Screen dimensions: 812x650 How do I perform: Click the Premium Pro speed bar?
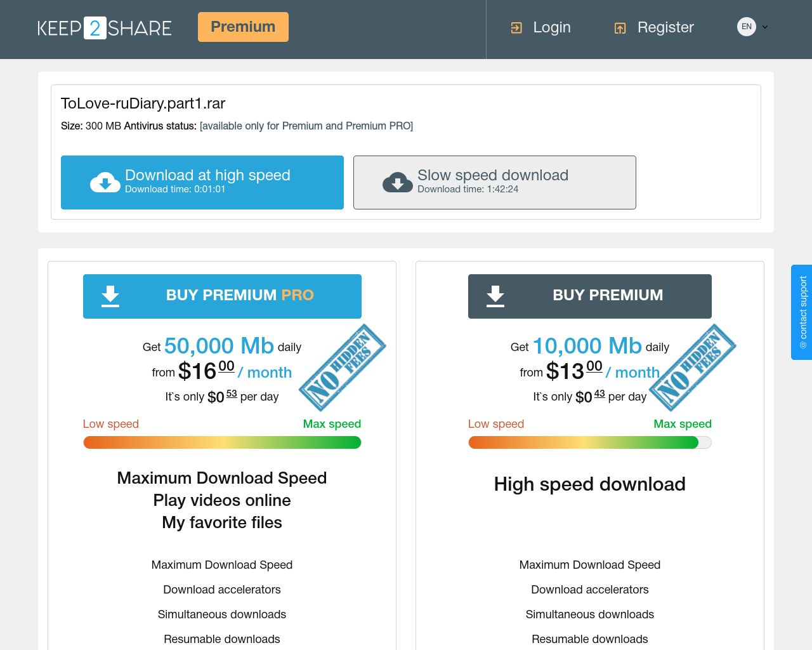point(222,442)
